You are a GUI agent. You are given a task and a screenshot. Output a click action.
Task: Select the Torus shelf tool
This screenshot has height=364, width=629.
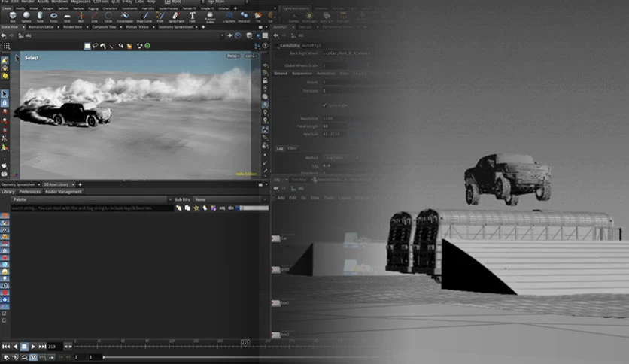pos(53,16)
